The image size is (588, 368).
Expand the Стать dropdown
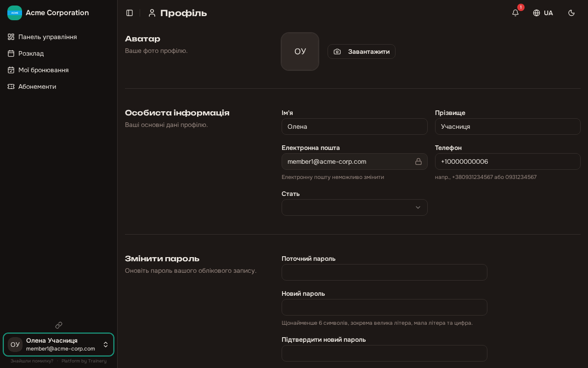355,207
